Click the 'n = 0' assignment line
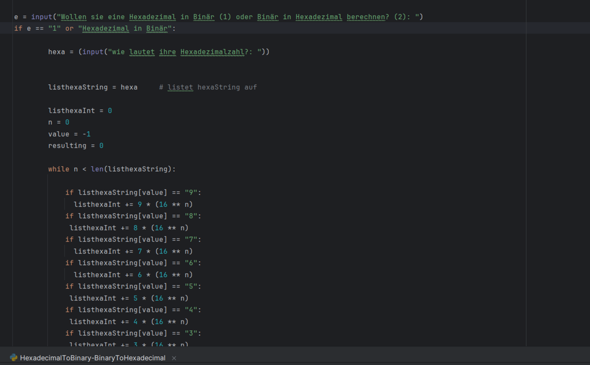The height and width of the screenshot is (365, 590). (x=59, y=122)
